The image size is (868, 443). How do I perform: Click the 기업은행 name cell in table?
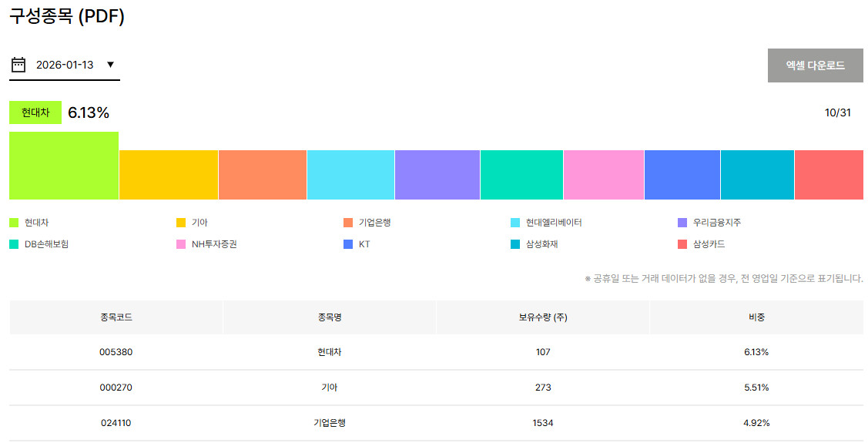(330, 423)
